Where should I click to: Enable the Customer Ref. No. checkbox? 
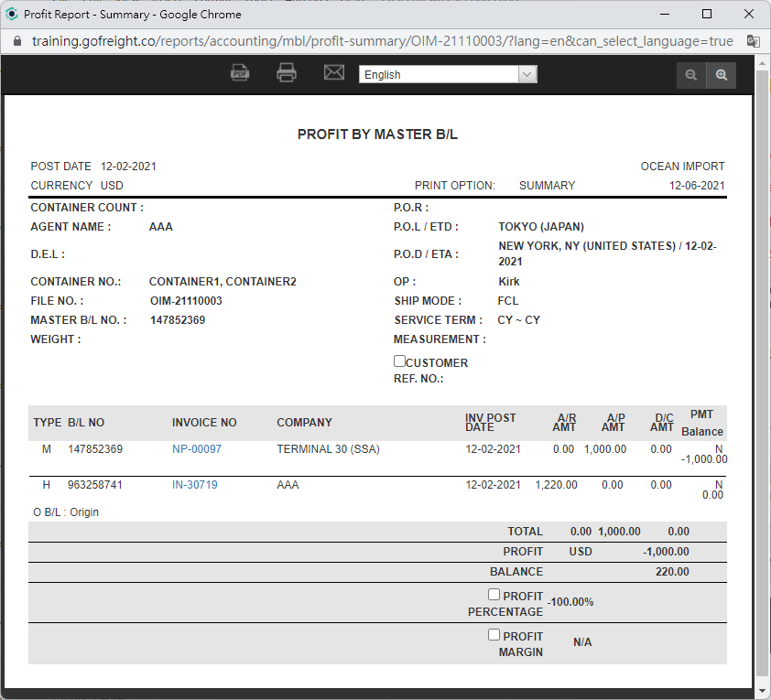point(399,361)
